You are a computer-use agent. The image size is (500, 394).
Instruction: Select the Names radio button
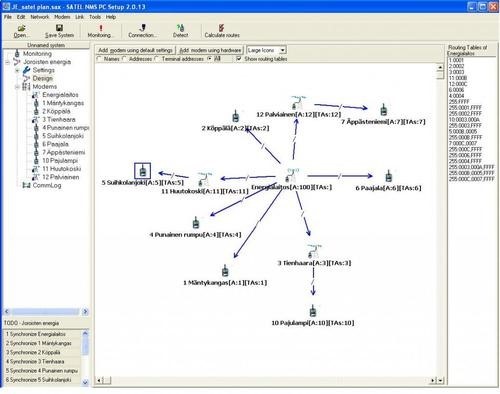pos(99,59)
